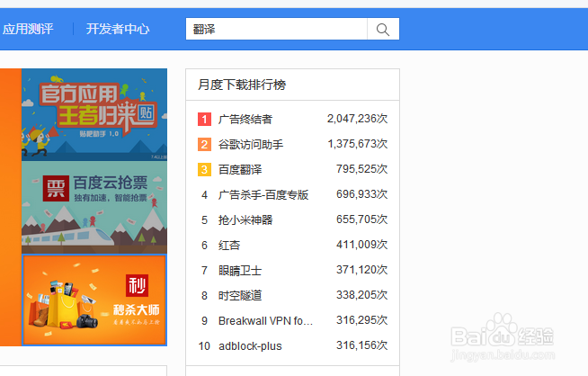This screenshot has height=376, width=588.
Task: Click download count 371,120次
Action: coord(361,270)
